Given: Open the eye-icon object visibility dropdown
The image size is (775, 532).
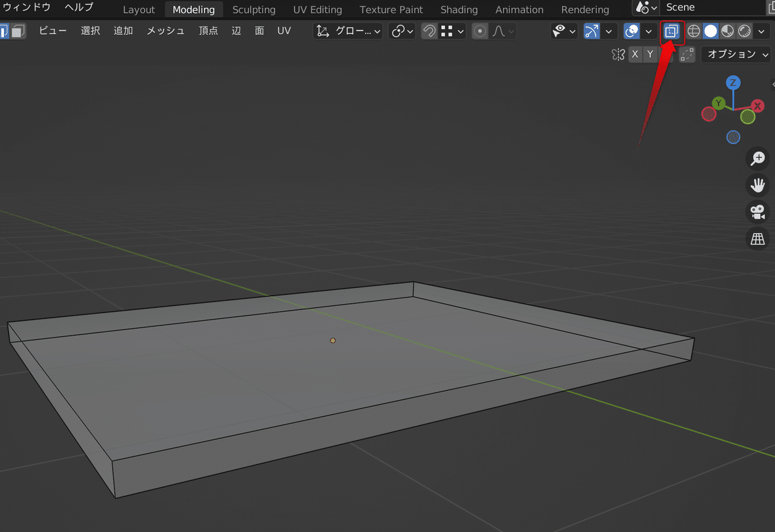Looking at the screenshot, I should 564,31.
